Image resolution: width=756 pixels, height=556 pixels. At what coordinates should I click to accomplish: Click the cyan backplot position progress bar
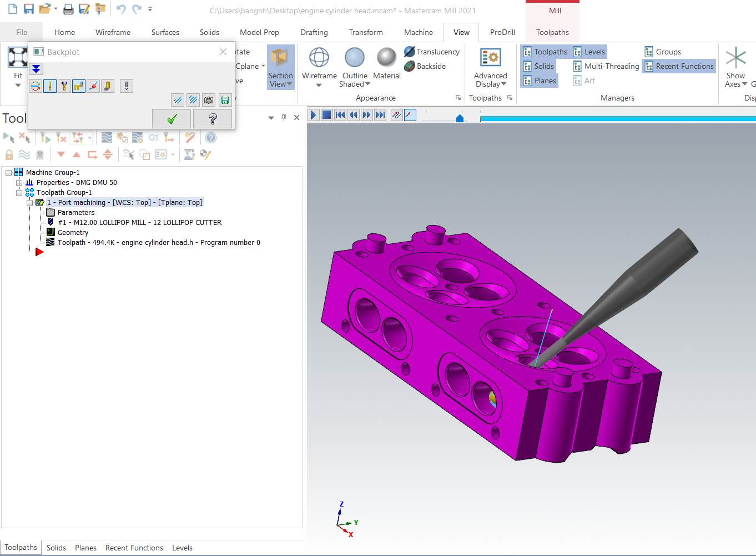tap(618, 118)
